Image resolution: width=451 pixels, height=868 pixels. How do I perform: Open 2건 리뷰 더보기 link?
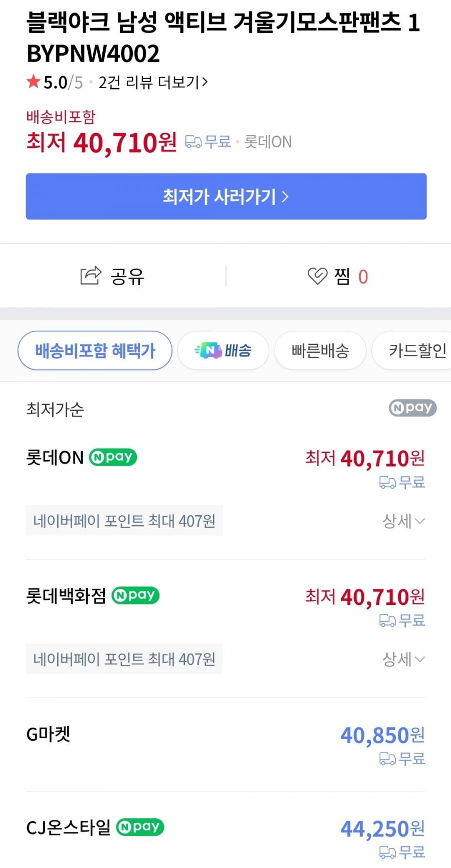[x=153, y=82]
